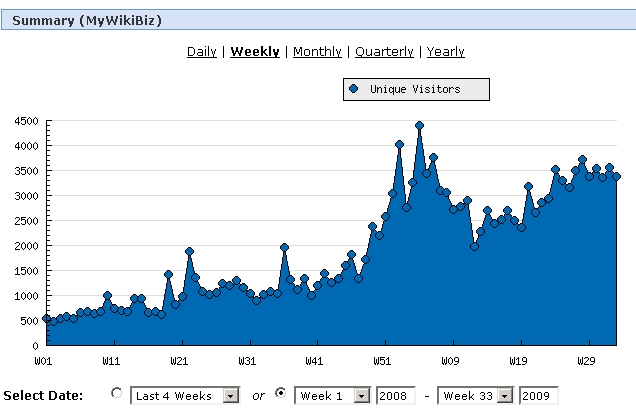The image size is (636, 408).
Task: Click the spike data point near W21
Action: (x=189, y=251)
